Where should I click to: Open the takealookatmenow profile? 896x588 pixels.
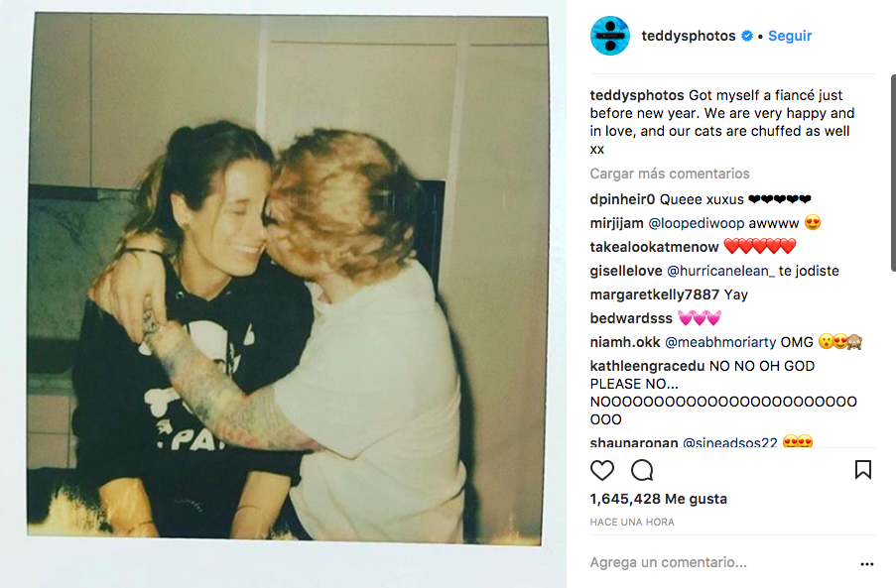[x=654, y=247]
